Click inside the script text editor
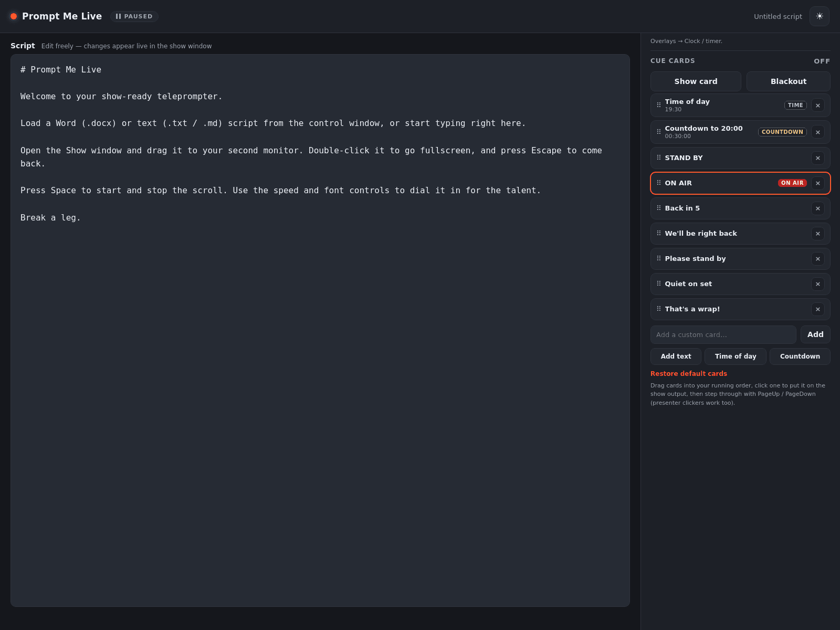840x630 pixels. pyautogui.click(x=320, y=331)
